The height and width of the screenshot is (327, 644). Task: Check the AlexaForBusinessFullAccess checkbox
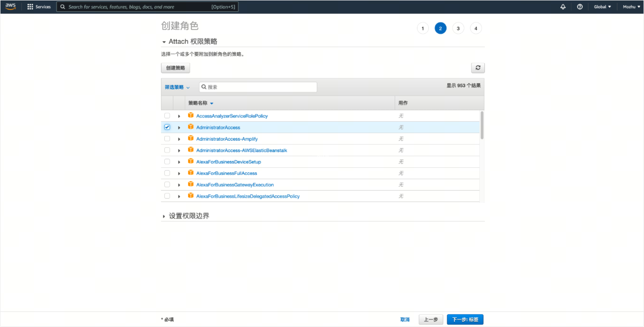point(167,173)
